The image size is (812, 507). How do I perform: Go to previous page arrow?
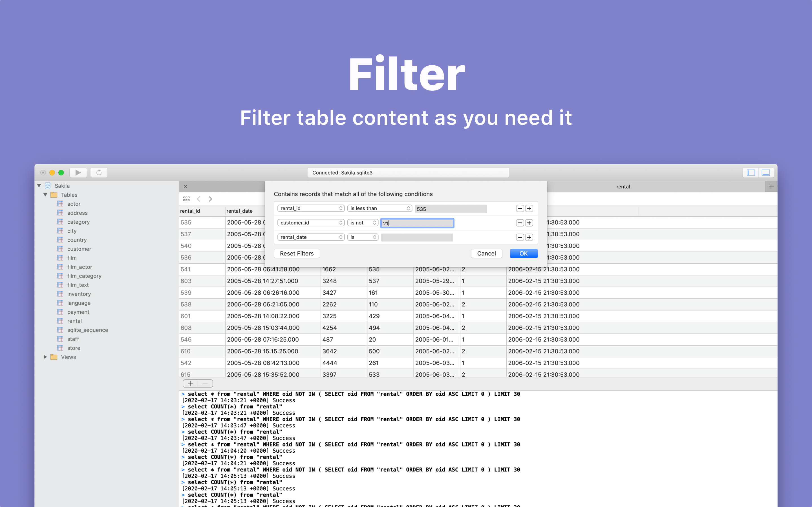(199, 199)
